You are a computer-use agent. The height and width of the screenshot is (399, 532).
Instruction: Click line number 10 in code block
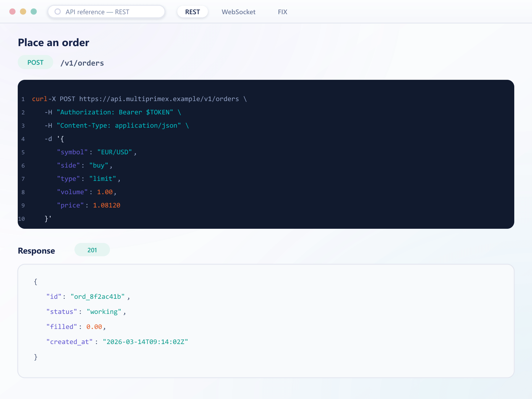point(22,219)
